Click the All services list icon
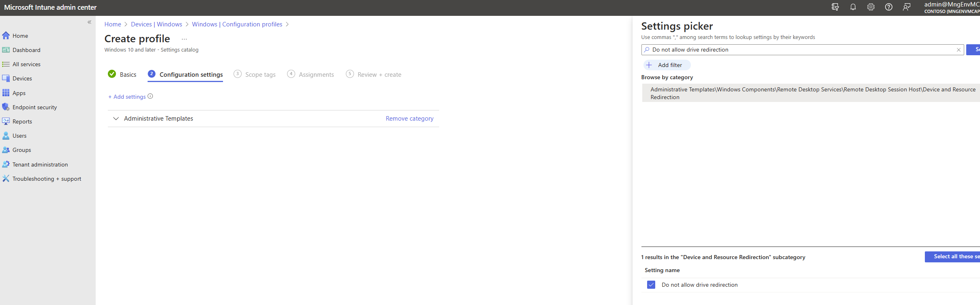The height and width of the screenshot is (305, 980). click(6, 64)
